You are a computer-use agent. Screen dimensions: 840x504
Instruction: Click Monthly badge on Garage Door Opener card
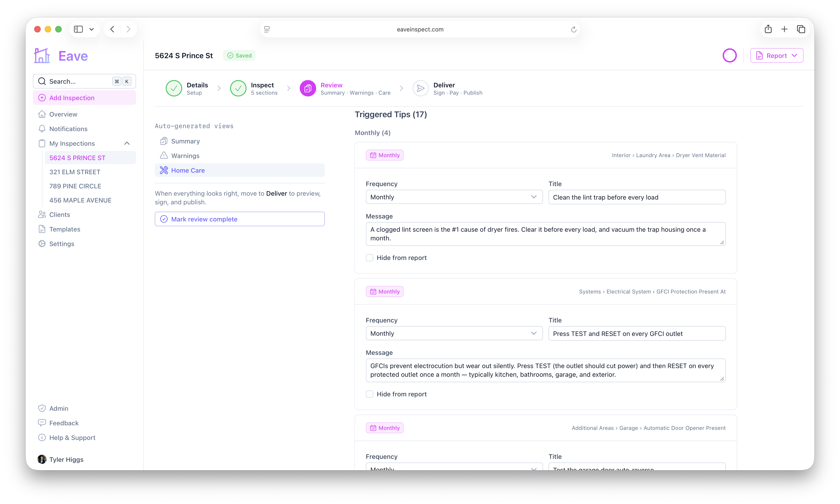[384, 428]
